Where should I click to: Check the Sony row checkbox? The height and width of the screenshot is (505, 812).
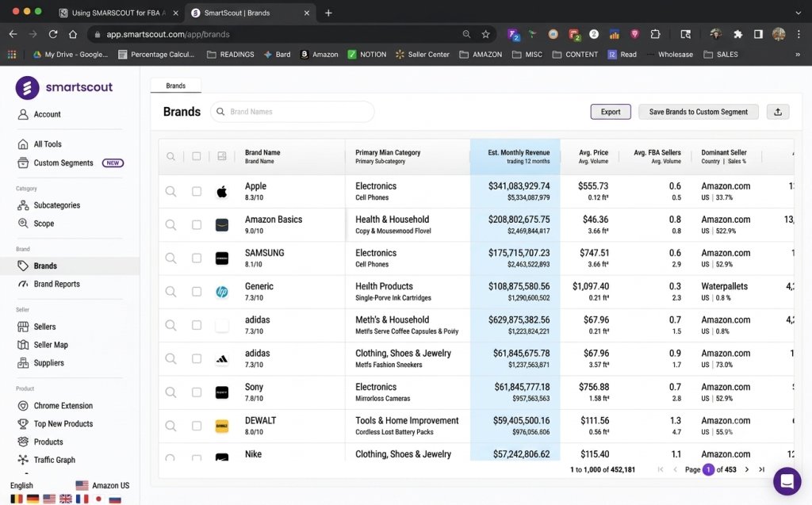pos(197,392)
